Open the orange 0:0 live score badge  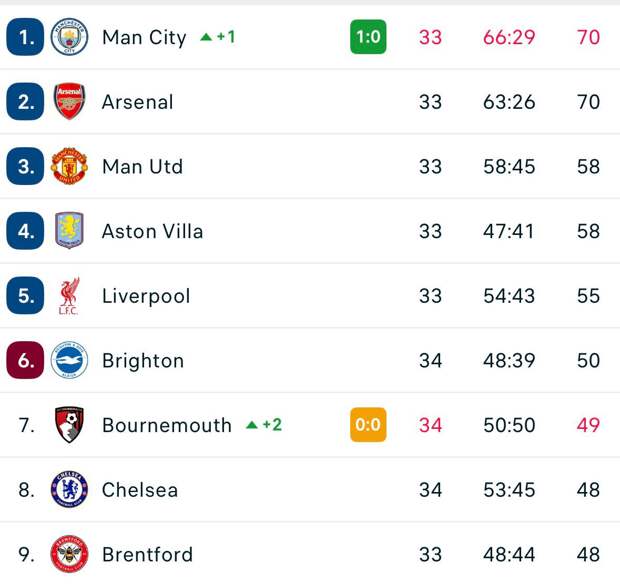pyautogui.click(x=368, y=425)
